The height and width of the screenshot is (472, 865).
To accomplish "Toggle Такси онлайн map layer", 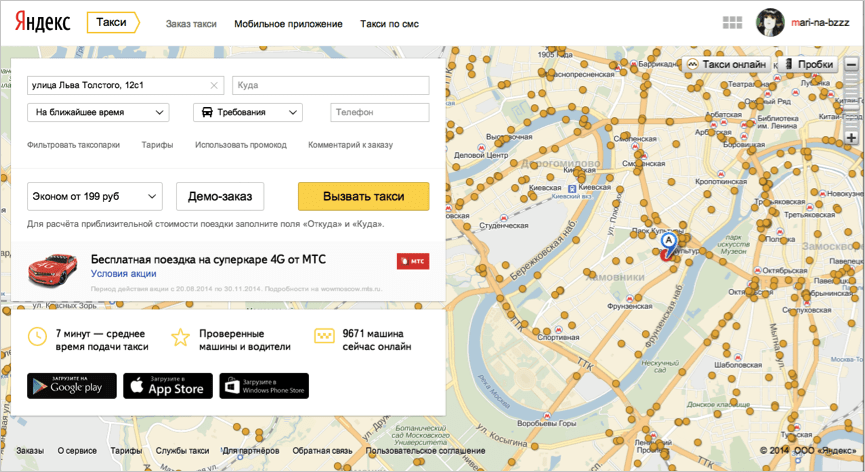I will coord(727,64).
